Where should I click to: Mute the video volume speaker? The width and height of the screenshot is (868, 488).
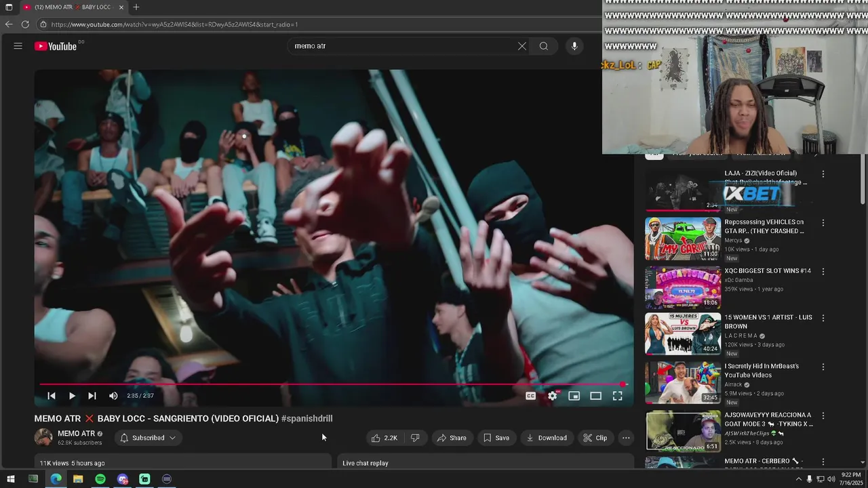[x=113, y=396]
